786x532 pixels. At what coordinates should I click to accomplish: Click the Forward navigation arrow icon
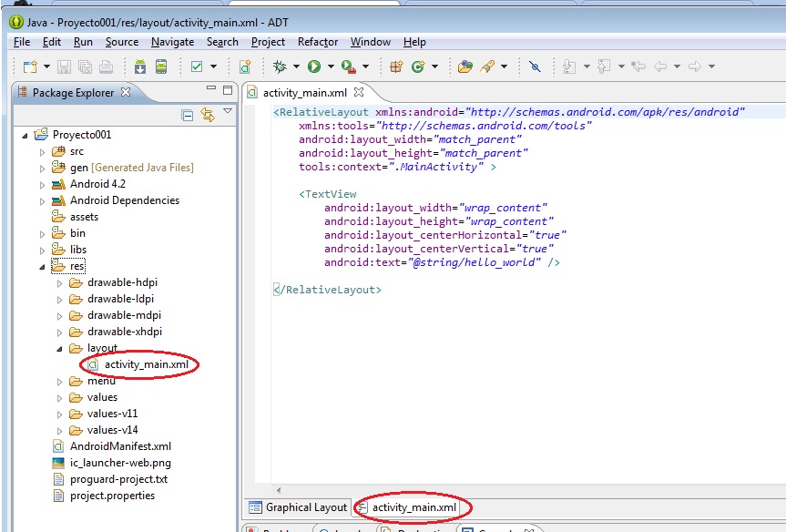695,66
